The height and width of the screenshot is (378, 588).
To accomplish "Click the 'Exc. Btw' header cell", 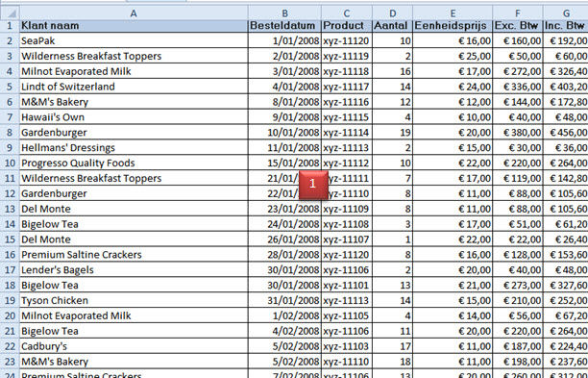I will [x=518, y=26].
